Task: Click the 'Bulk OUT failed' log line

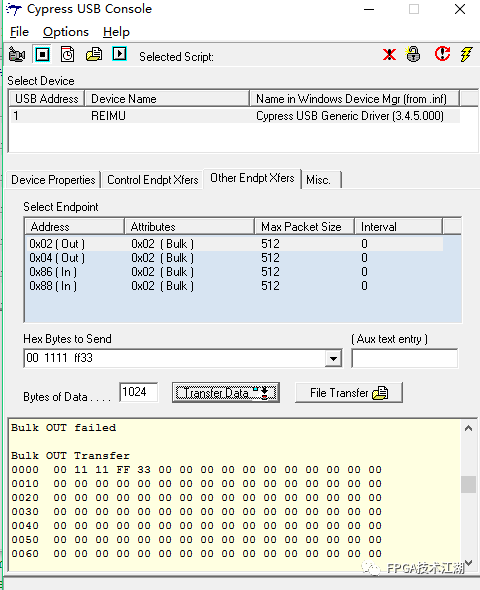Action: [64, 428]
